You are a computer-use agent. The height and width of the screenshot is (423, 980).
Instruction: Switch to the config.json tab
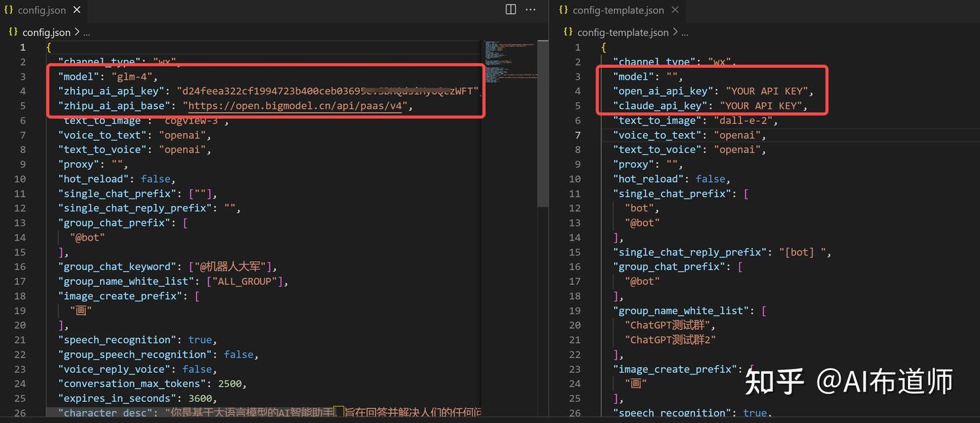coord(43,10)
